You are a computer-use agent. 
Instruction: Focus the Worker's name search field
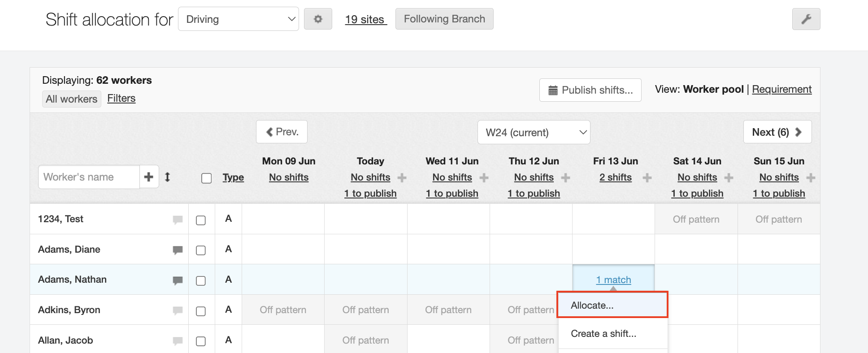point(89,177)
